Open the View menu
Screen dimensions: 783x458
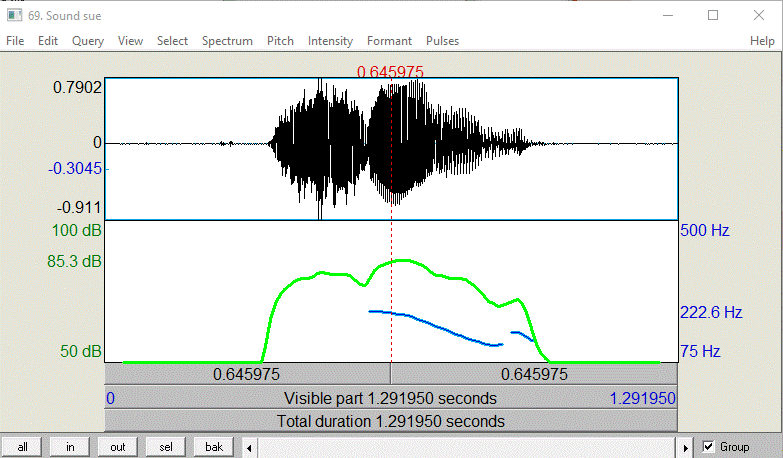130,41
